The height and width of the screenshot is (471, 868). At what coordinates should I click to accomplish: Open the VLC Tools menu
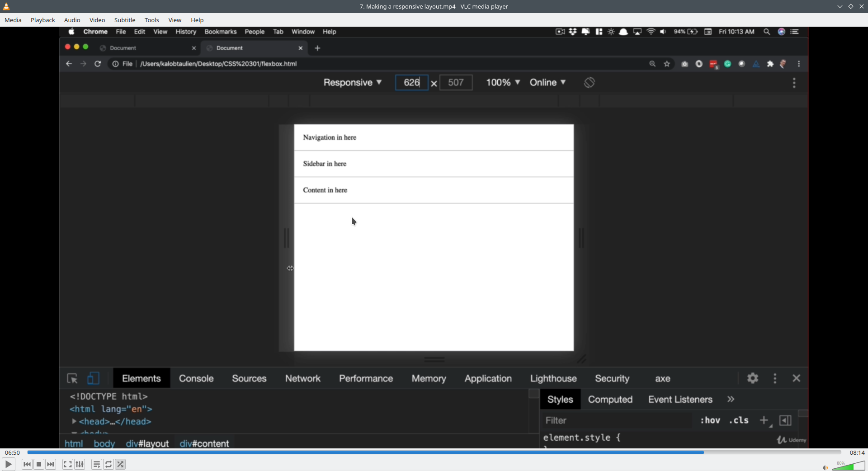pos(152,20)
